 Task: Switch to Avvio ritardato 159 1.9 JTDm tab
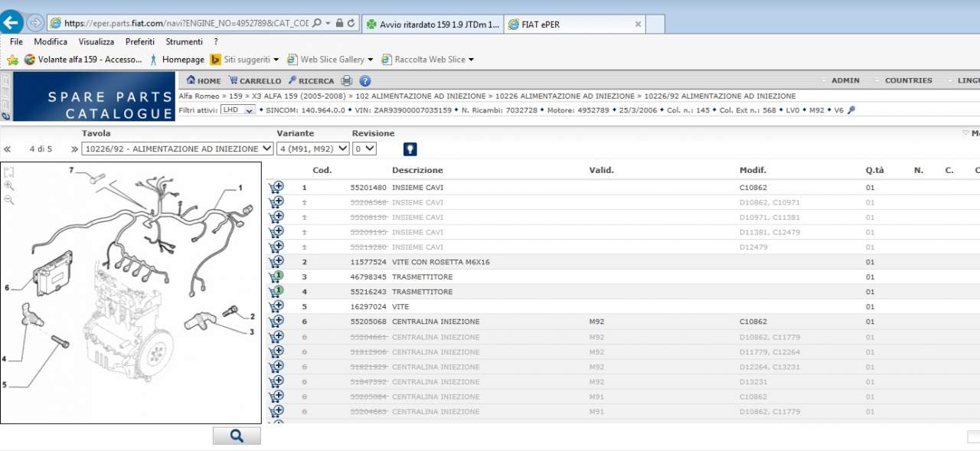(x=433, y=25)
